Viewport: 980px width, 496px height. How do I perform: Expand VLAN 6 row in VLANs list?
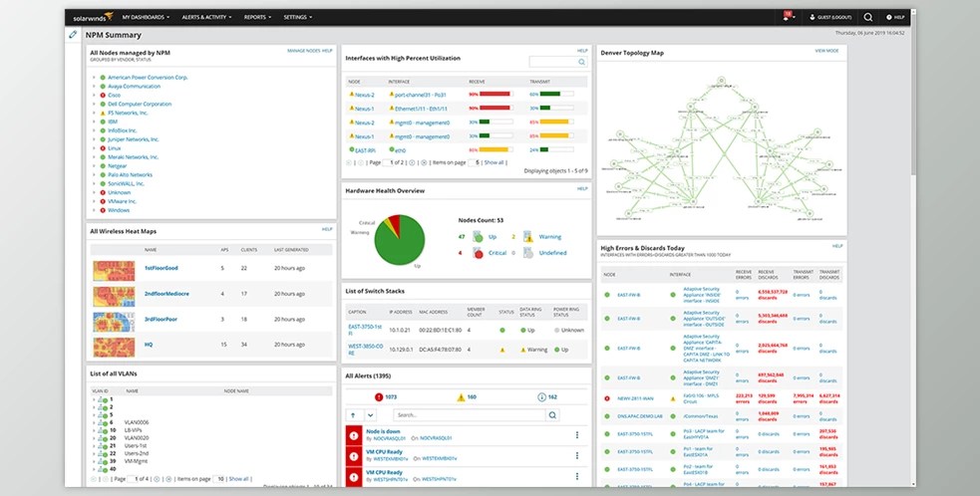click(x=94, y=422)
